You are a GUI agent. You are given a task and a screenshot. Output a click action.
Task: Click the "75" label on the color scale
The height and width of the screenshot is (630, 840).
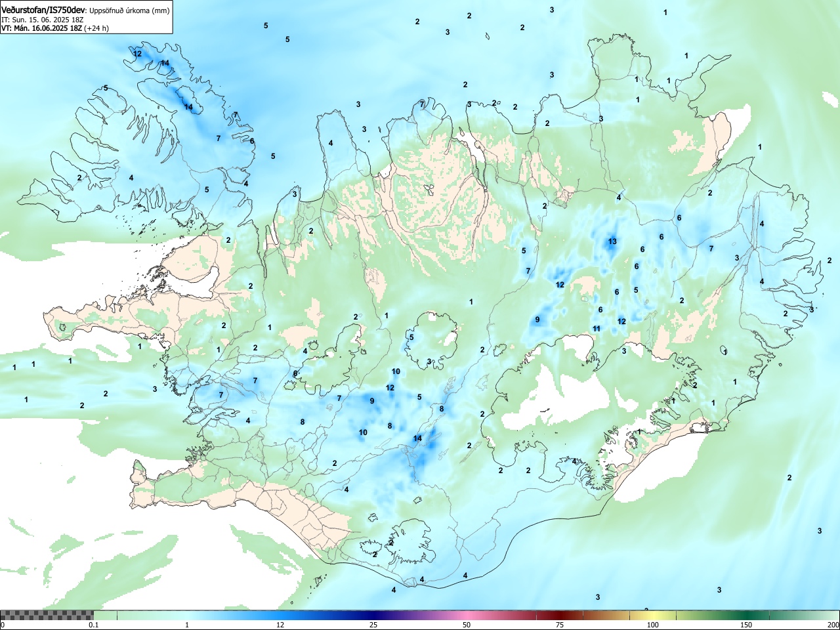click(560, 625)
